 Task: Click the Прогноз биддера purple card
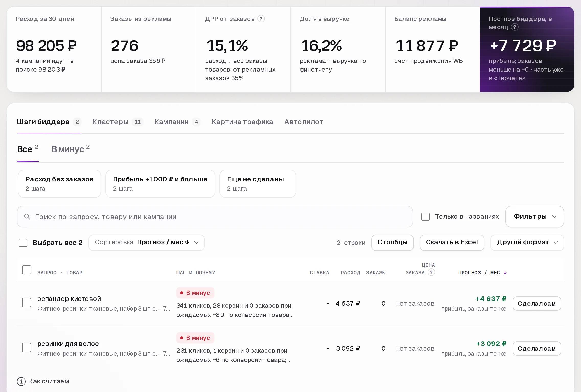527,49
